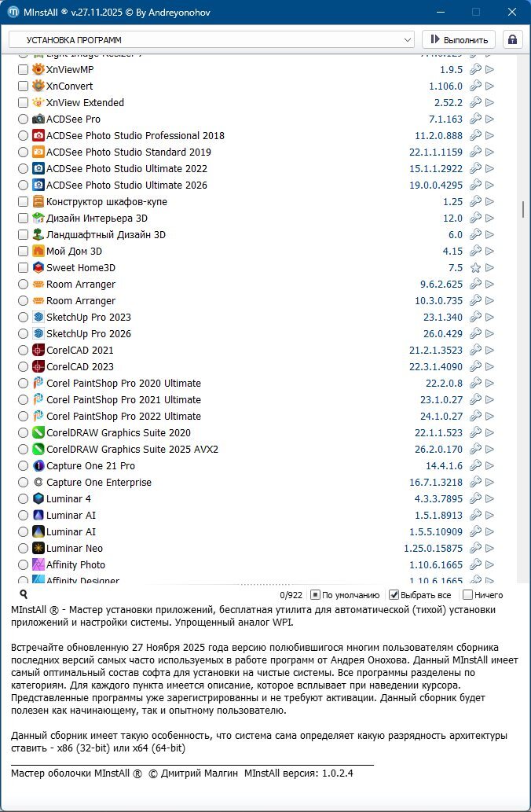
Task: Click the Выполнить button
Action: pos(459,39)
